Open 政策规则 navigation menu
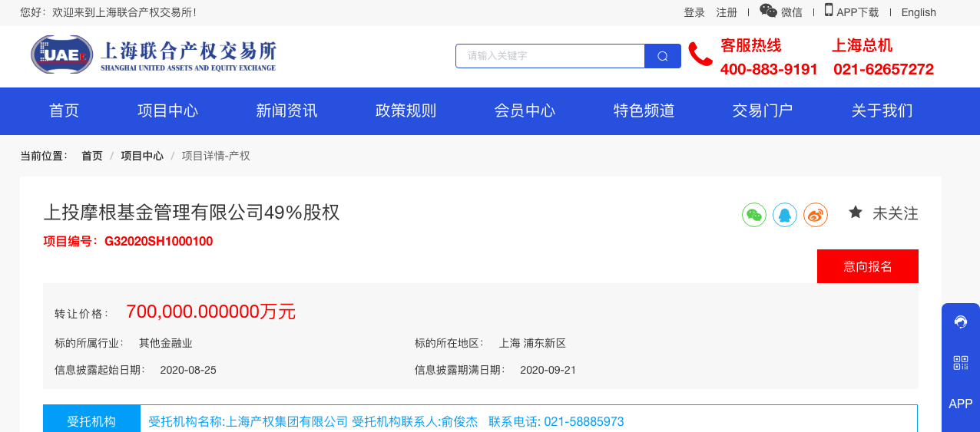980x432 pixels. pos(406,110)
